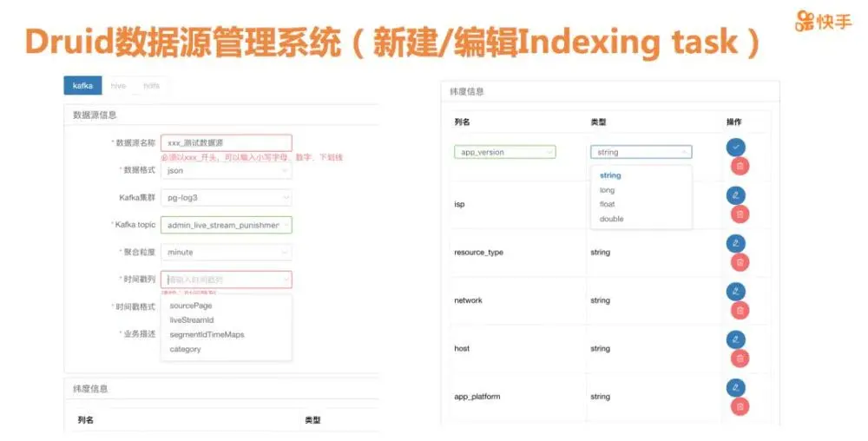Select string in the type list
The image size is (868, 441).
coord(641,175)
